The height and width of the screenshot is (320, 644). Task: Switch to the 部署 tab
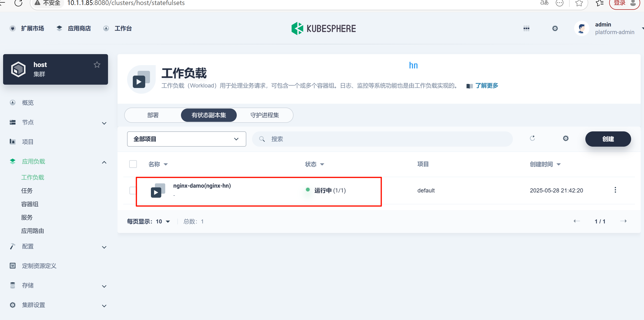[x=153, y=115]
